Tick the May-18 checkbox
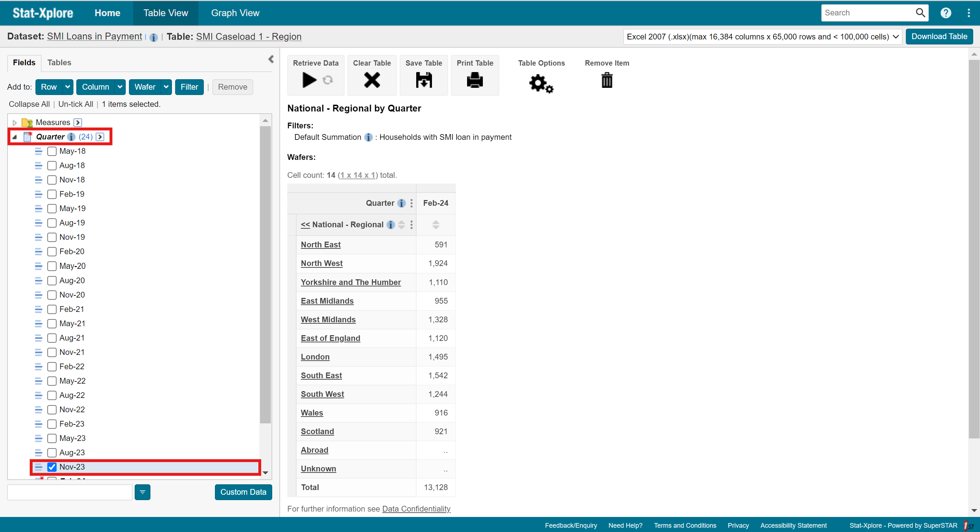 click(52, 151)
